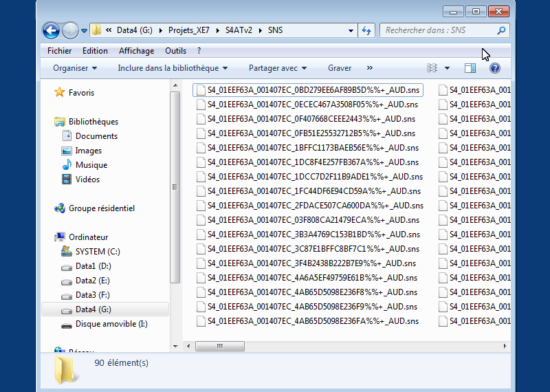Screen dimensions: 550x392
Task: Open the 'Partager avec' dropdown
Action: [278, 68]
